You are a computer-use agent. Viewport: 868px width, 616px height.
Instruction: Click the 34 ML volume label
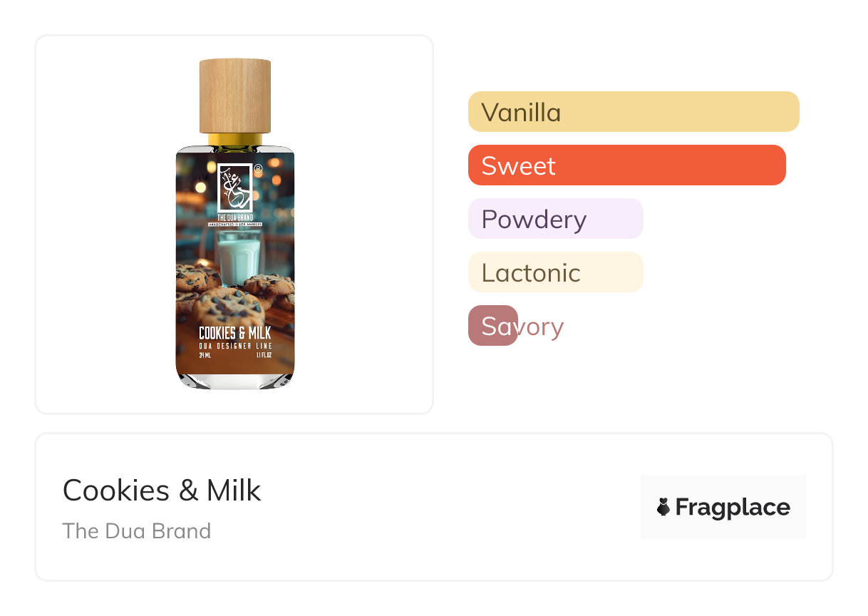tap(205, 355)
